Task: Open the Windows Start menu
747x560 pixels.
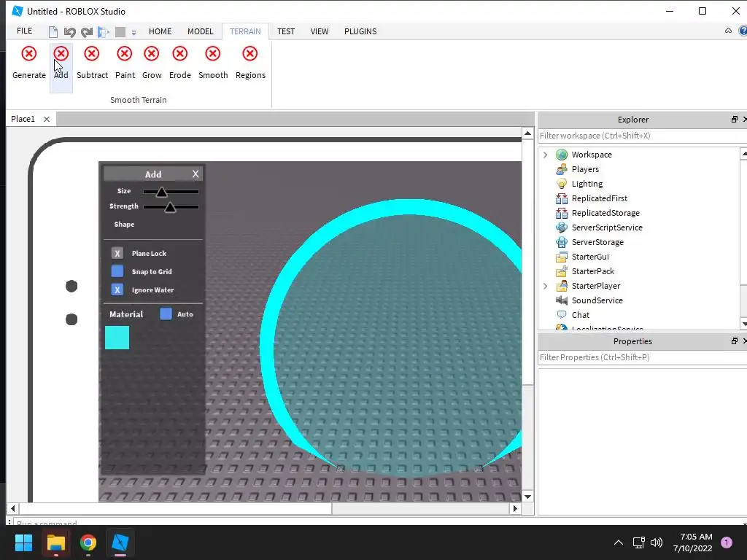Action: (x=23, y=542)
